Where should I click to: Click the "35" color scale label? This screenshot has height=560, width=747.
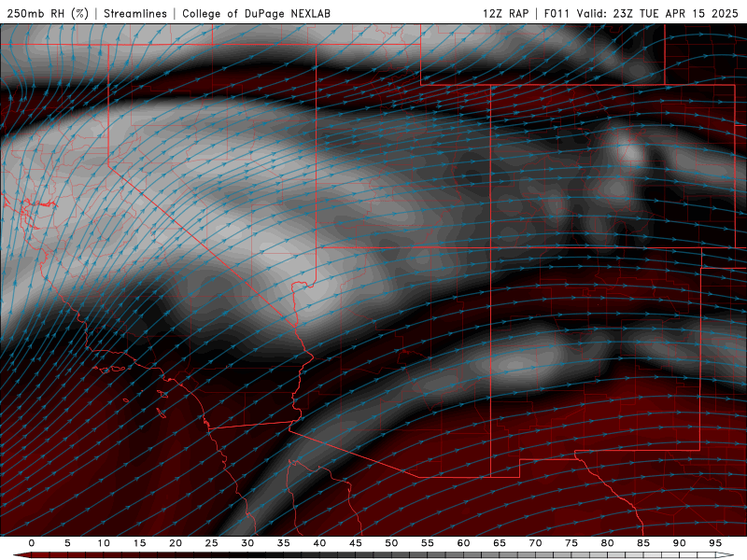point(284,543)
